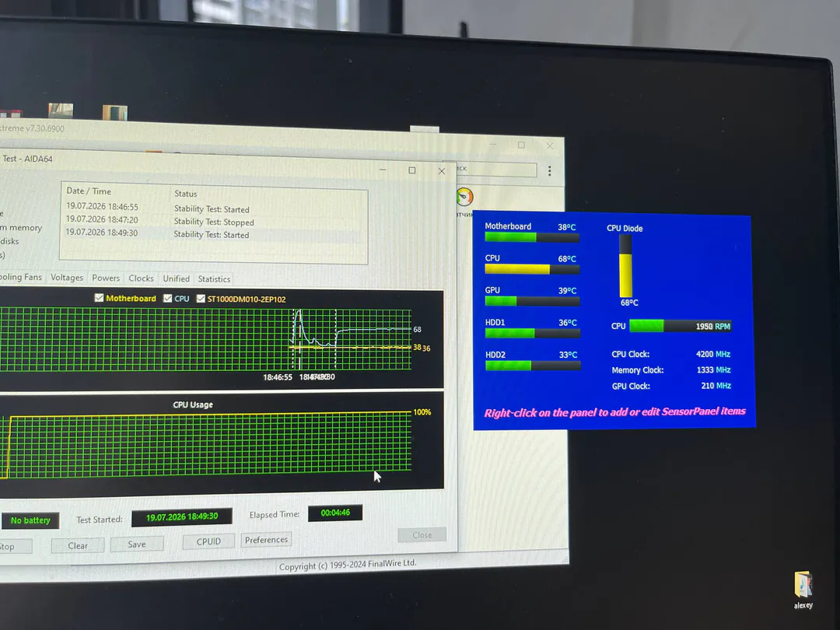Switch to the Voltages tab
This screenshot has height=630, width=840.
[x=67, y=278]
